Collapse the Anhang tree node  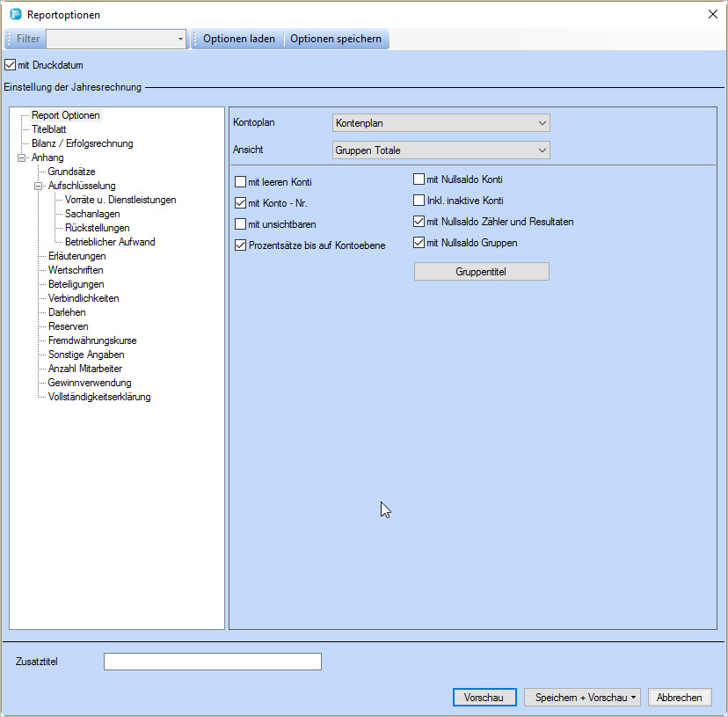point(21,157)
